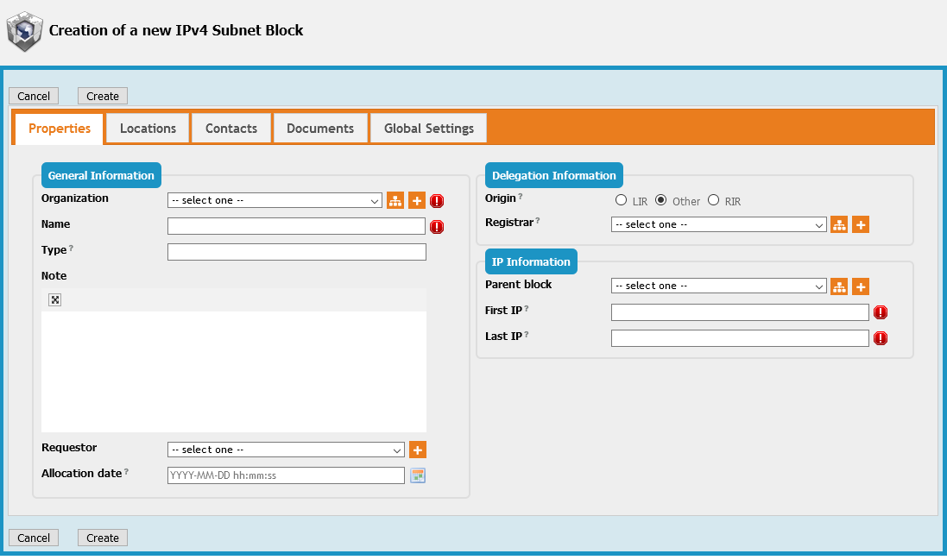Click into the First IP input field
This screenshot has height=560, width=947.
click(740, 312)
